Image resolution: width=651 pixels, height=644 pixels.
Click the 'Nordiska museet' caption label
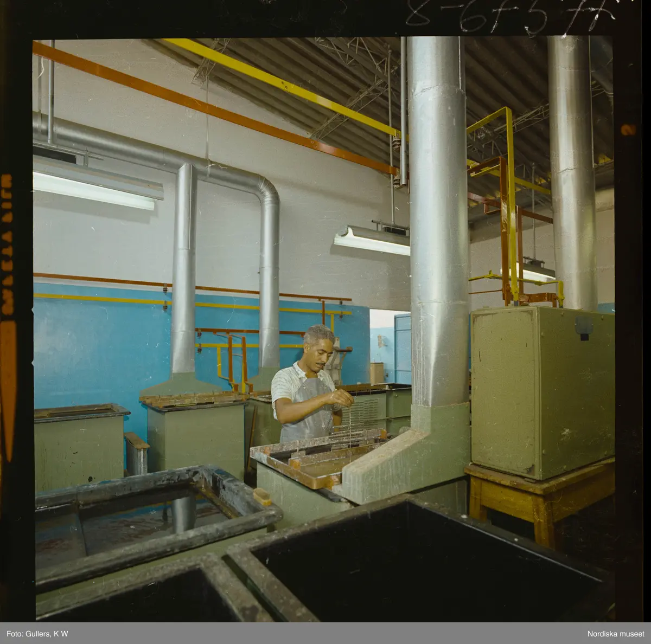pyautogui.click(x=615, y=634)
